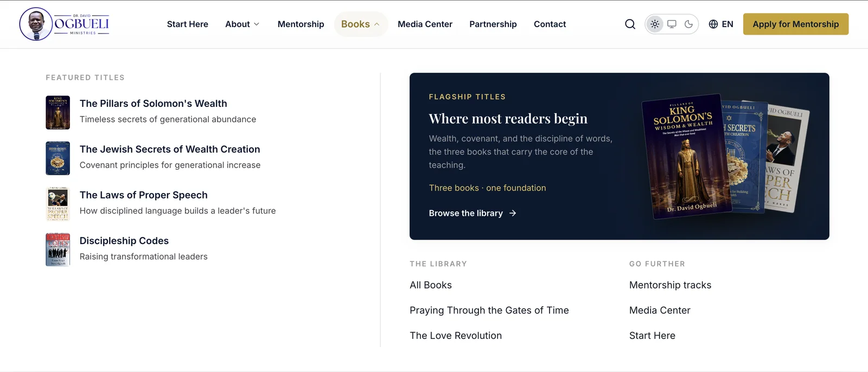Enable dark mode moon icon
This screenshot has height=372, width=868.
688,24
